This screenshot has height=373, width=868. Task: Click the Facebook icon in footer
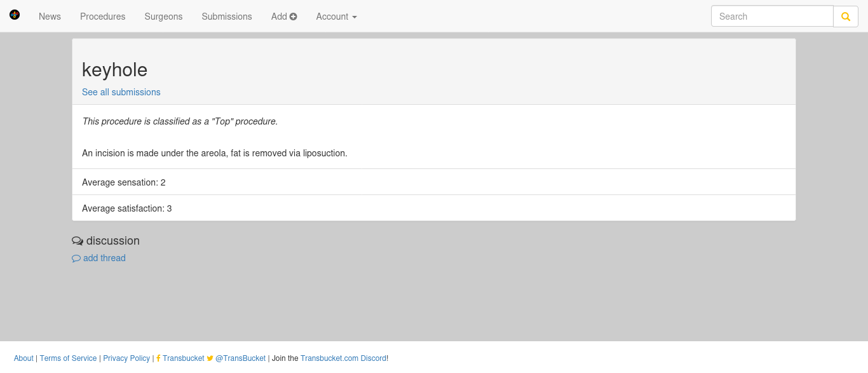click(x=158, y=358)
